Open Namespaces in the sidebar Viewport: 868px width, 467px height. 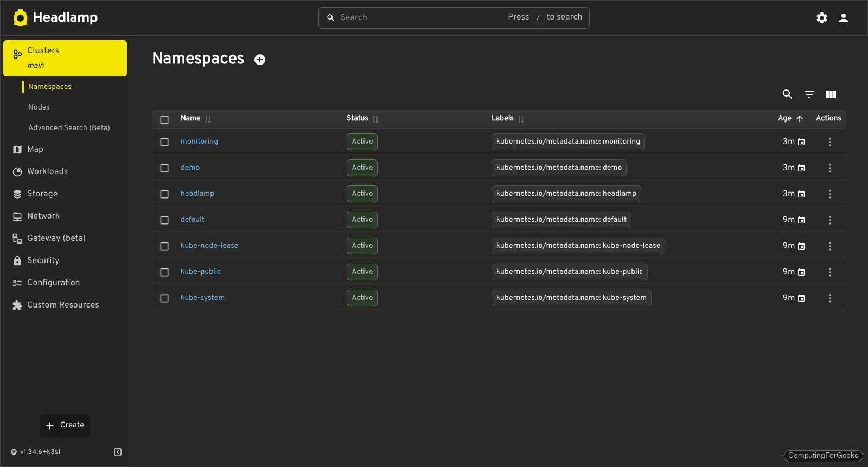coord(50,87)
